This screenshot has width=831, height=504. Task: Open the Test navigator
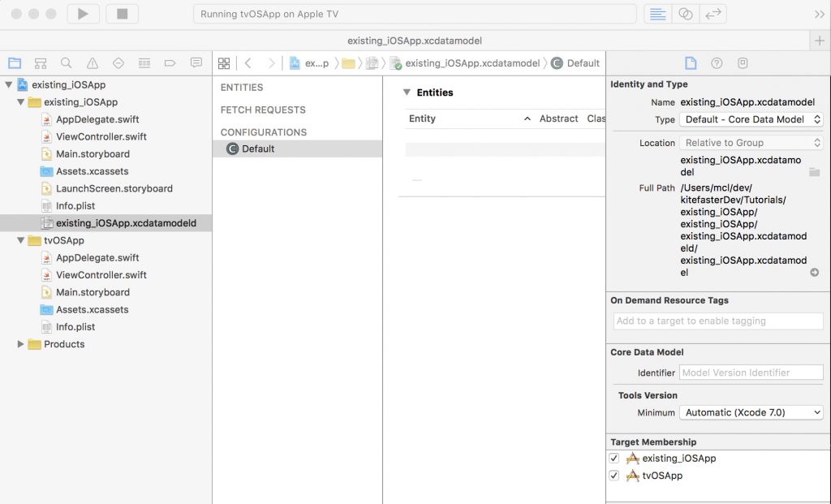[118, 63]
